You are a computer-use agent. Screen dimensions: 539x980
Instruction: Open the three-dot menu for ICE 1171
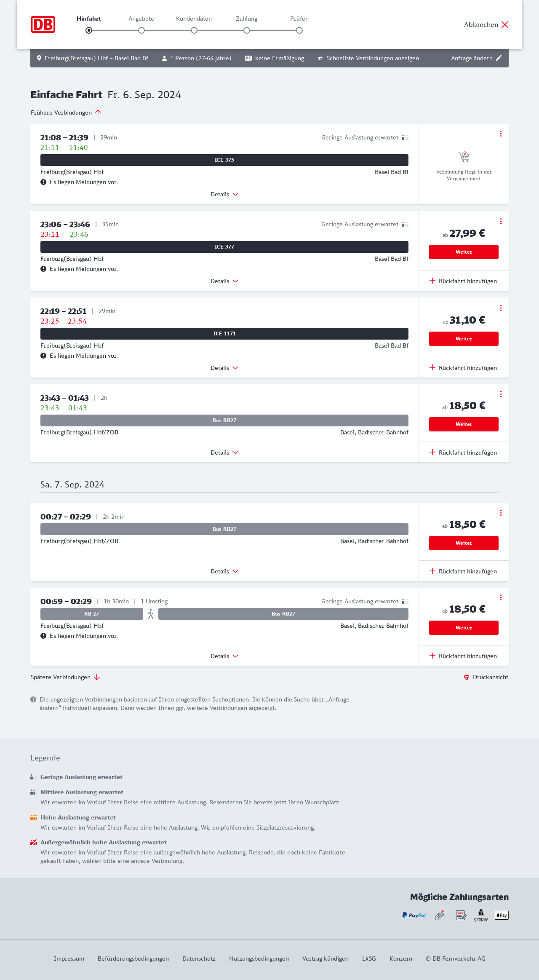click(x=501, y=308)
